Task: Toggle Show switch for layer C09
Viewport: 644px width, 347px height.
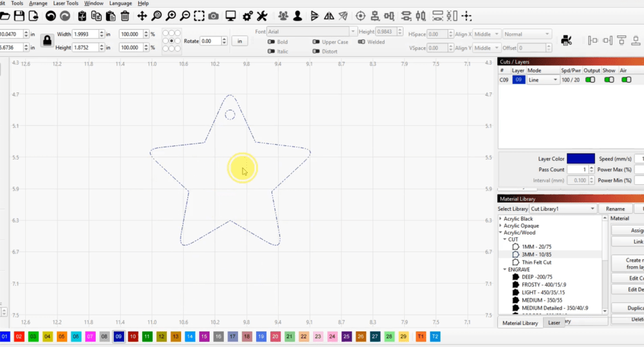Action: (608, 79)
